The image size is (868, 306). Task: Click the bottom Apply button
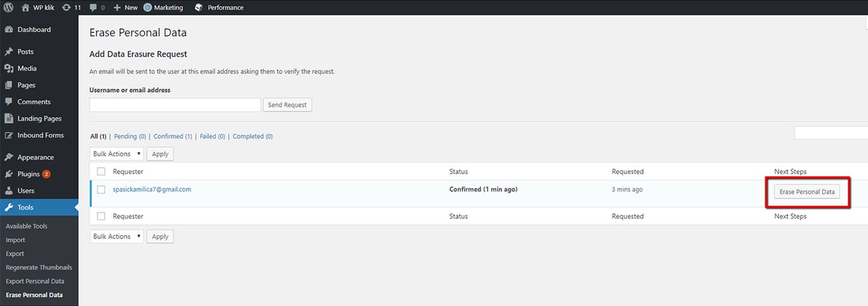[160, 237]
